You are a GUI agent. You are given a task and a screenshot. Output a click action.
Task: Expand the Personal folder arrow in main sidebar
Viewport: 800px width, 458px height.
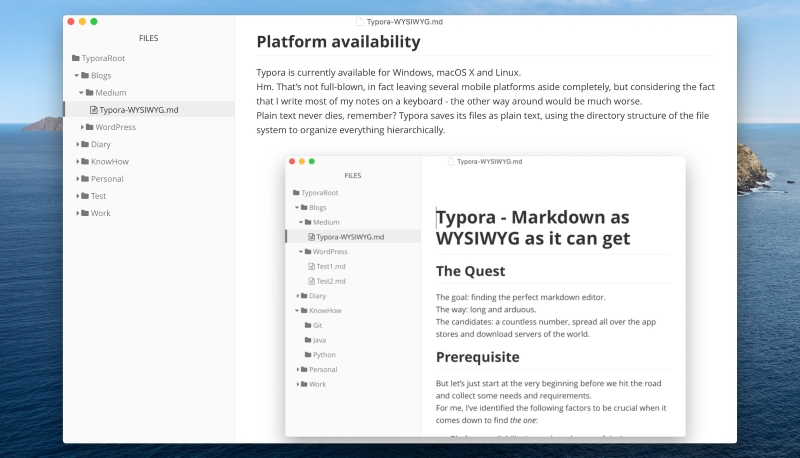pos(78,179)
